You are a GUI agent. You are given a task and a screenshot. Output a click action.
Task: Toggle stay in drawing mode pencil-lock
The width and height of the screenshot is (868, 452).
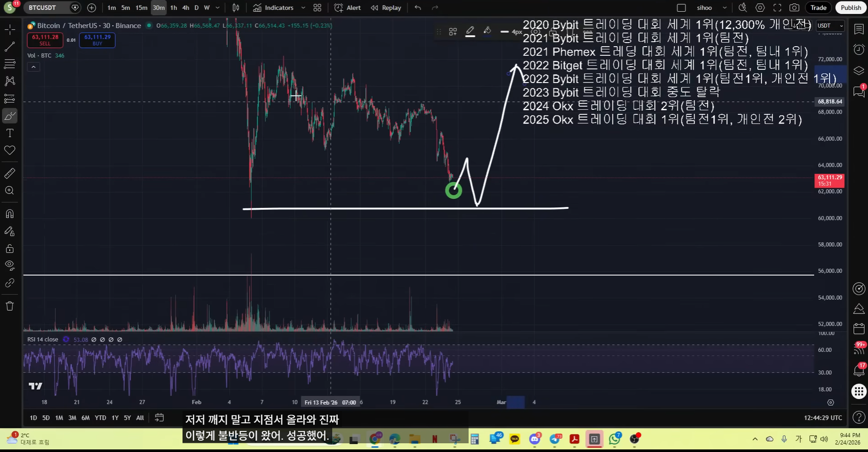coord(10,231)
